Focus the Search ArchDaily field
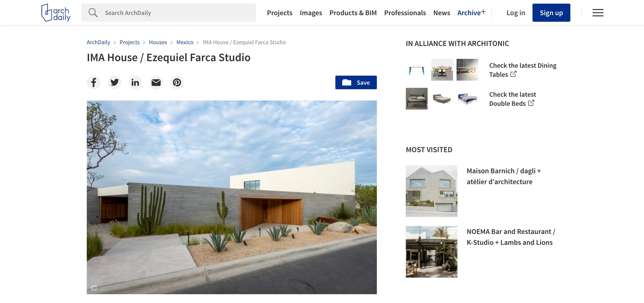Image resolution: width=644 pixels, height=303 pixels. coord(169,13)
